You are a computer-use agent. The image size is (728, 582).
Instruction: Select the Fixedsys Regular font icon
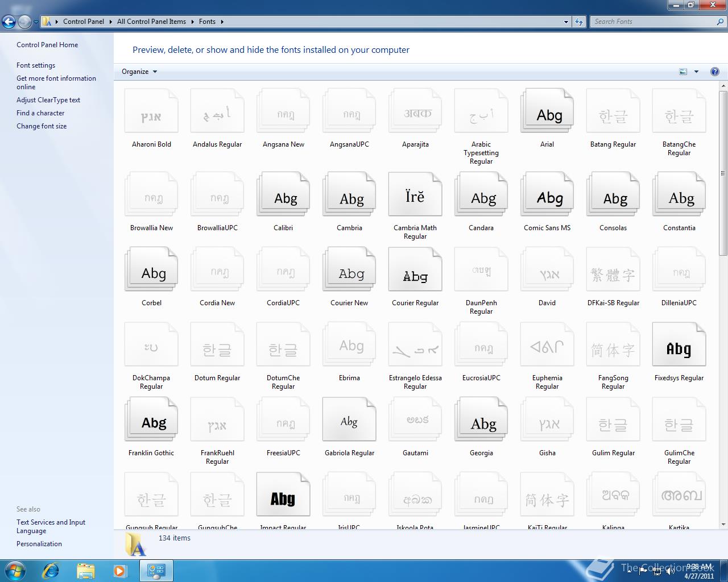pos(679,344)
